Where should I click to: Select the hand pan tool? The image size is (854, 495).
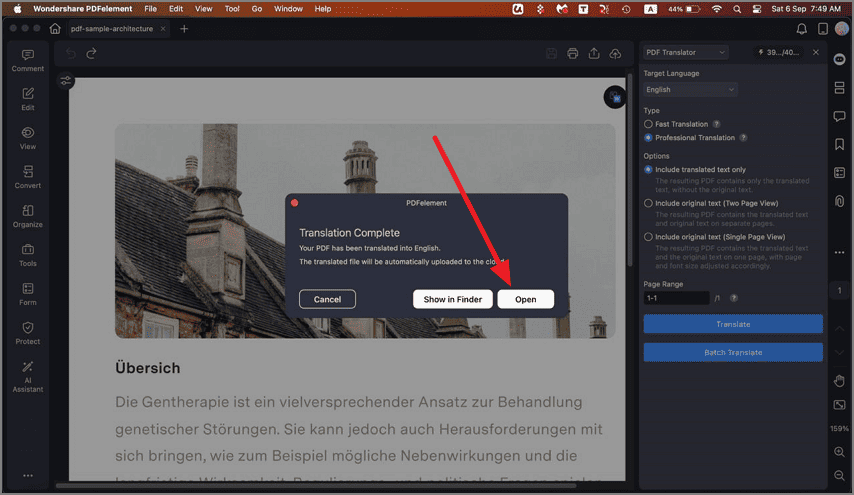coord(839,380)
